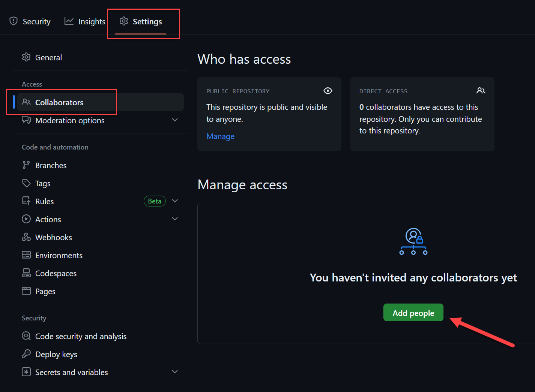Click the green Beta badge next to Rules
The image size is (535, 392).
tap(155, 201)
